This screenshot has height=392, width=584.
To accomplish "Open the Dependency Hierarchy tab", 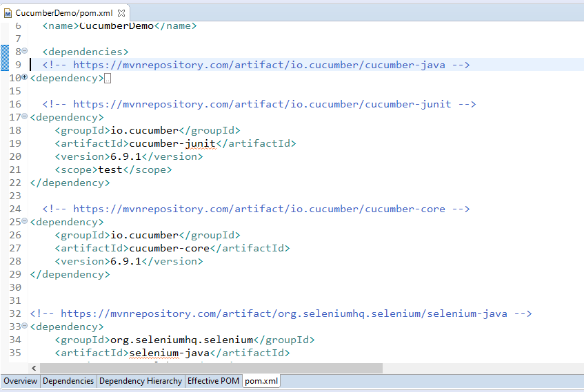I will 141,381.
